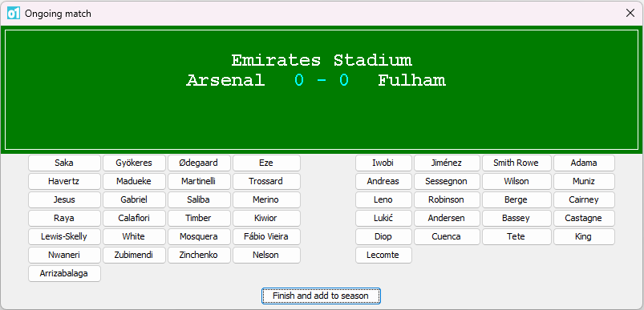Pick Ødegaard player button
The image size is (644, 310).
[x=199, y=163]
